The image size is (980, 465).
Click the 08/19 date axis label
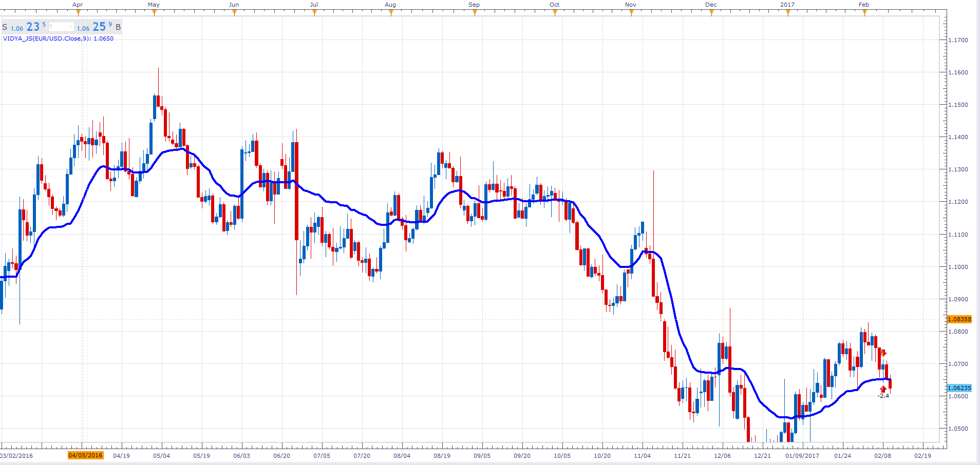(x=442, y=456)
